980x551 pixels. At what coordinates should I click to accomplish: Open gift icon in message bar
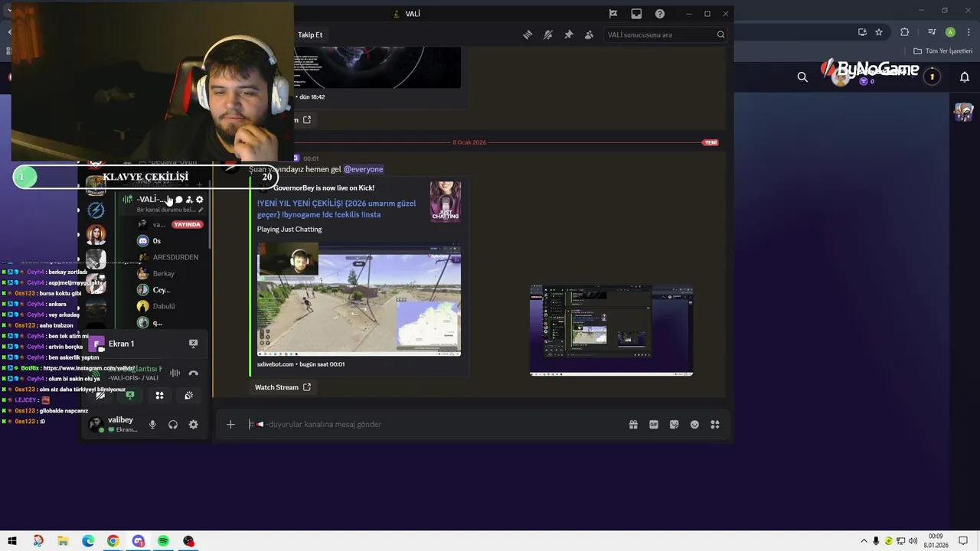(633, 424)
